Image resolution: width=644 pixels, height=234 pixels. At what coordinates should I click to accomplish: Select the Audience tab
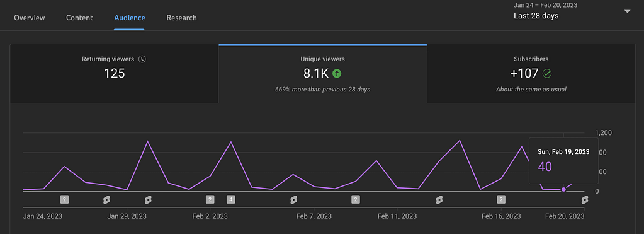[x=130, y=18]
